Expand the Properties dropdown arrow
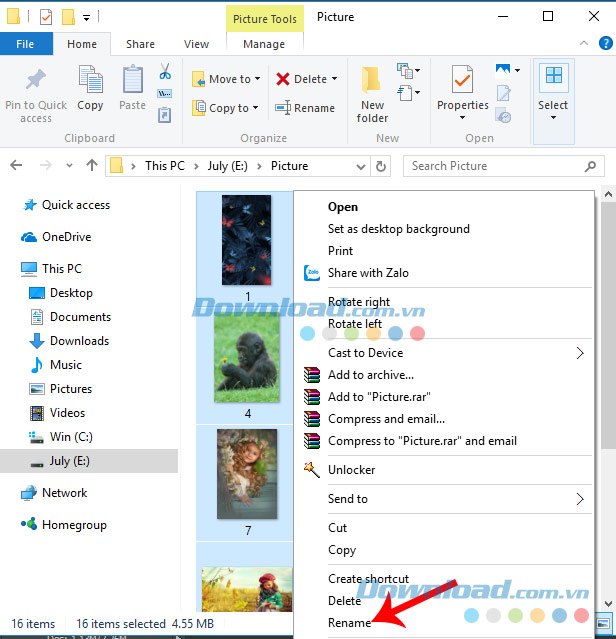 (x=462, y=118)
